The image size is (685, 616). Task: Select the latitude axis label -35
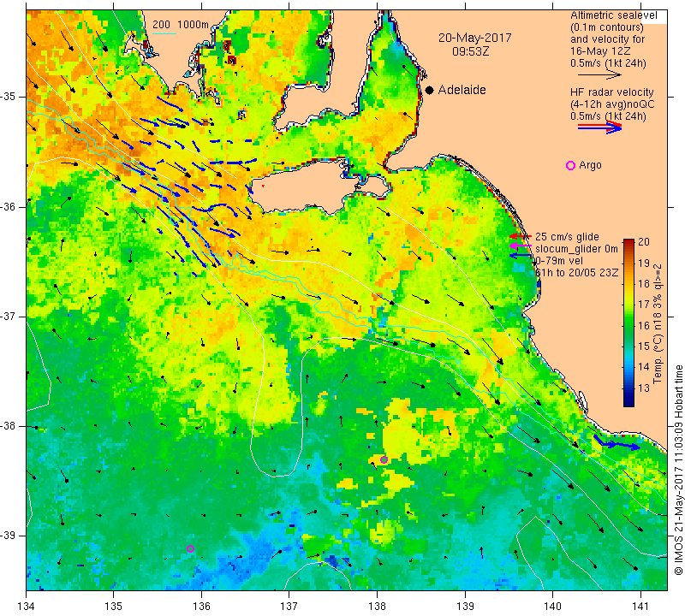[x=9, y=97]
